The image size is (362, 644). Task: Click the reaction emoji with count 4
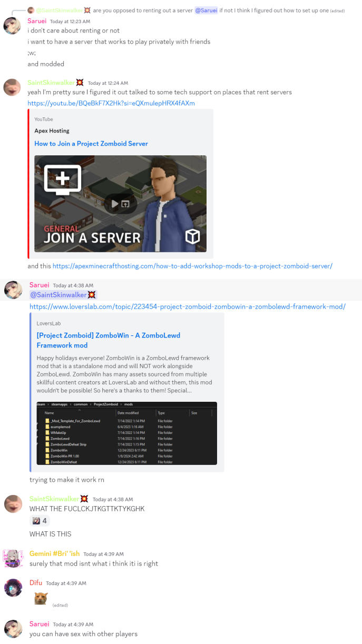point(40,521)
